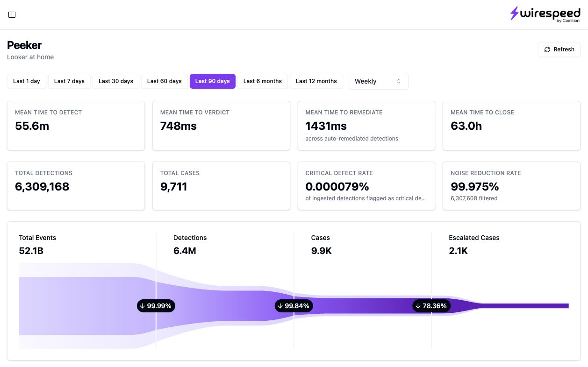Select the Last 7 days range
The width and height of the screenshot is (588, 367).
(69, 81)
